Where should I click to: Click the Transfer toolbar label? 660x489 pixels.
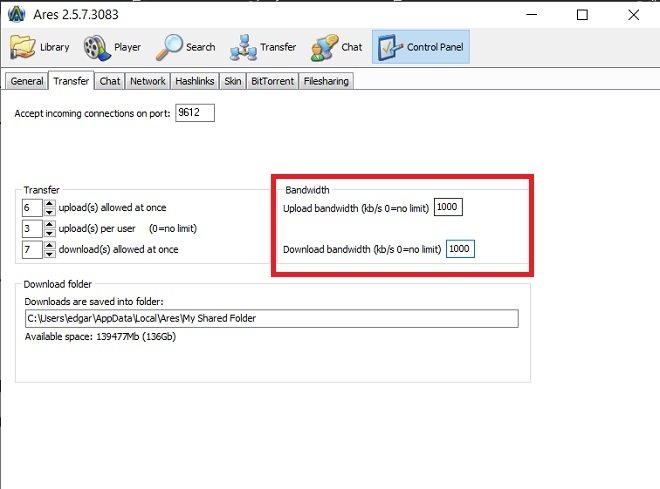[x=278, y=47]
